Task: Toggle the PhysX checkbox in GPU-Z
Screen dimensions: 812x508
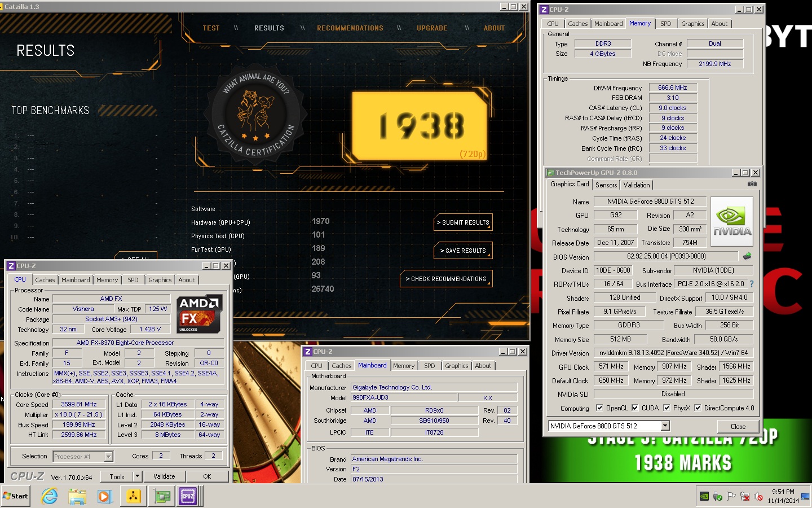Action: tap(667, 408)
